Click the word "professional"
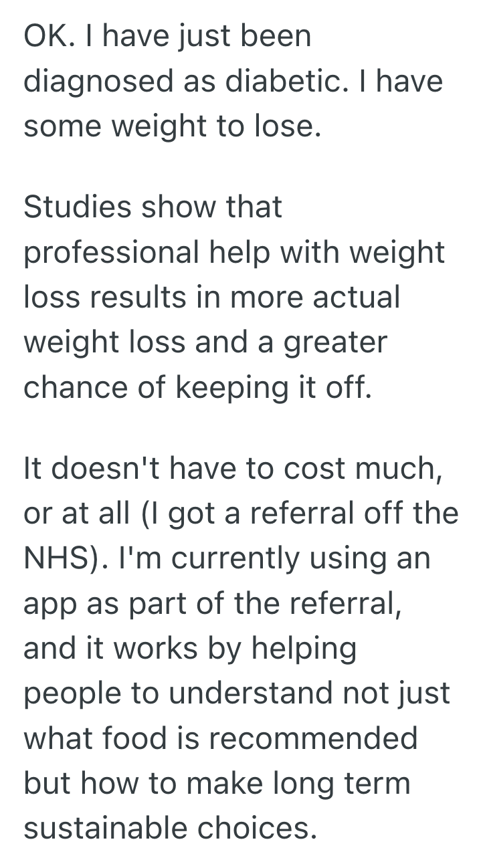 coord(112,253)
